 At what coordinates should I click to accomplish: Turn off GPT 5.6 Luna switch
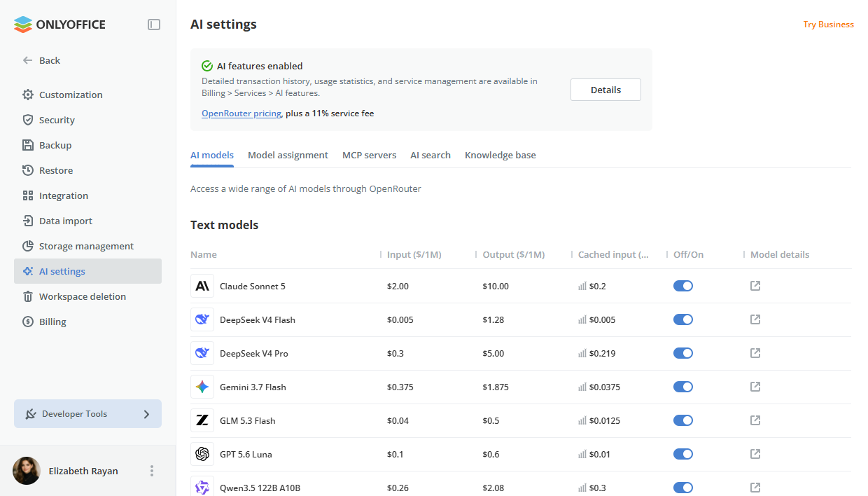click(683, 454)
